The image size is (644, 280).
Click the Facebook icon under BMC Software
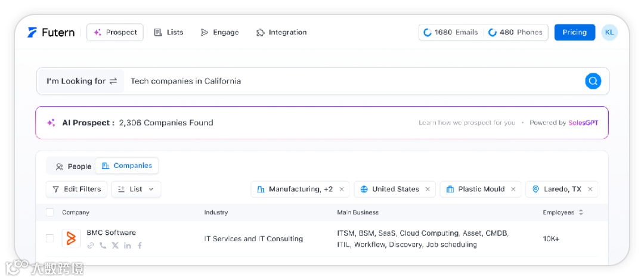pos(140,245)
